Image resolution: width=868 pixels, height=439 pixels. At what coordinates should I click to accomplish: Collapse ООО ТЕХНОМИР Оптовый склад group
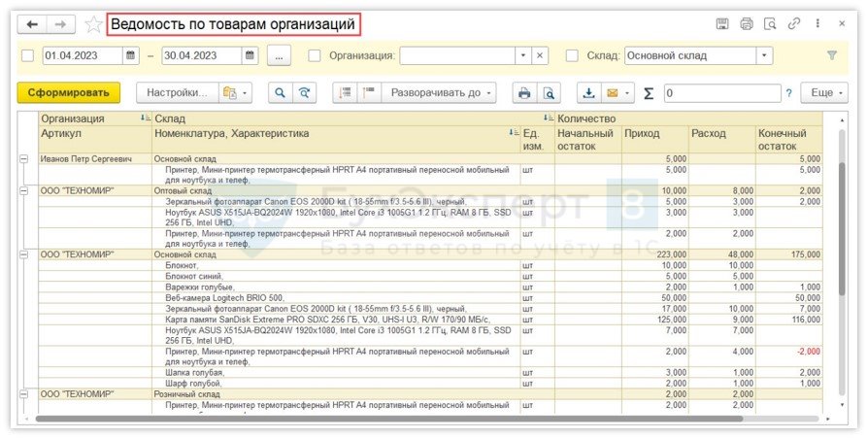(x=24, y=190)
